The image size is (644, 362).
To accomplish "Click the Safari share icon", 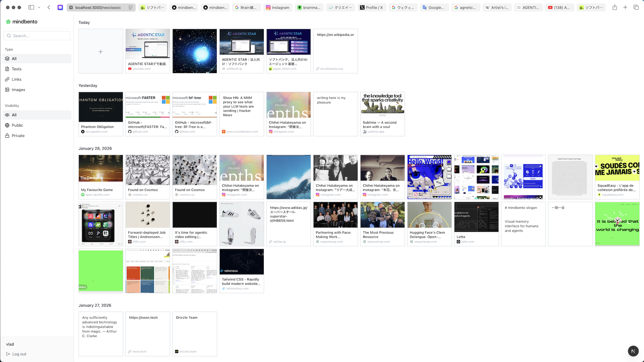I will [615, 7].
